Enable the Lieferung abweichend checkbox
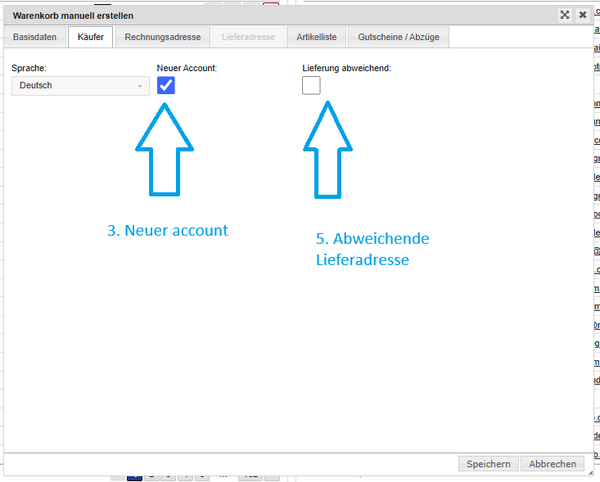Viewport: 600px width, 482px height. [x=311, y=85]
